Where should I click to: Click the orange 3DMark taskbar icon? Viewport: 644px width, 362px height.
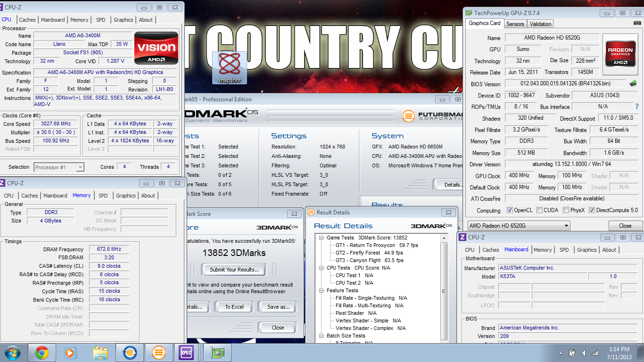159,353
